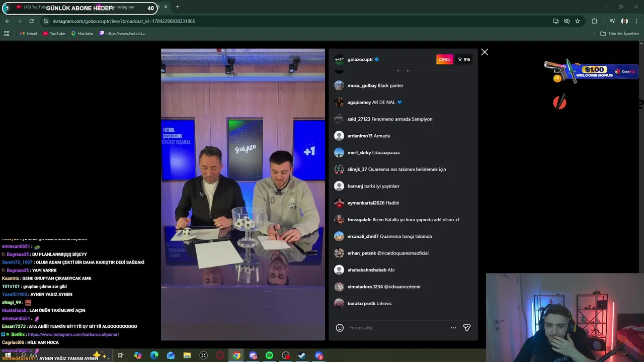Open golazocuptr profile name in live header
Screen dimensions: 644x362
pyautogui.click(x=360, y=59)
